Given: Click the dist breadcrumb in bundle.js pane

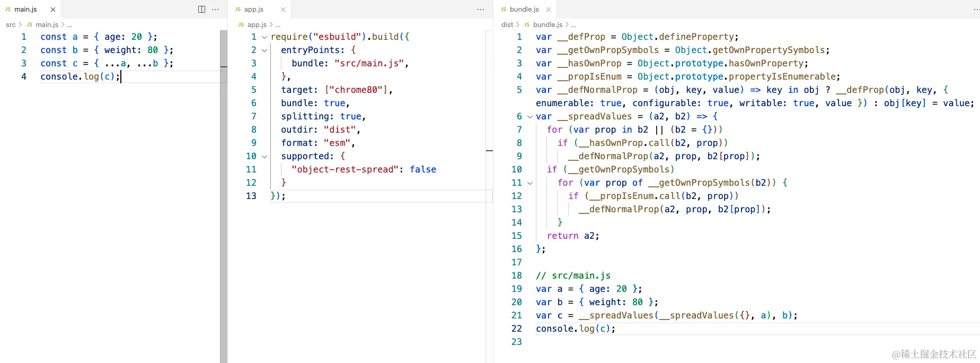Looking at the screenshot, I should 507,24.
